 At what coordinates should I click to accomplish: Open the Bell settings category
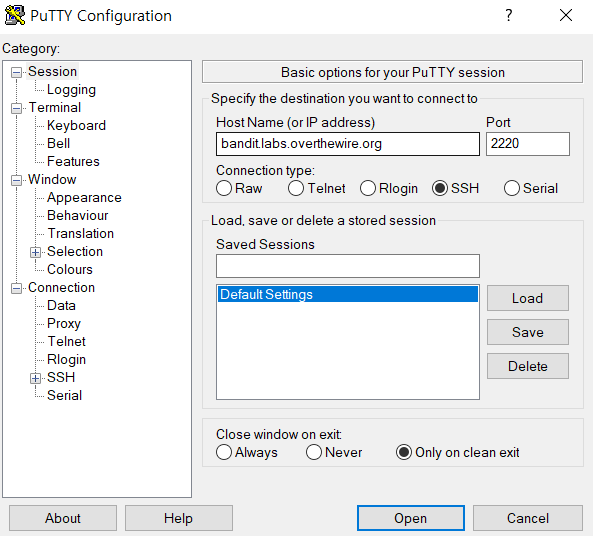click(x=59, y=143)
